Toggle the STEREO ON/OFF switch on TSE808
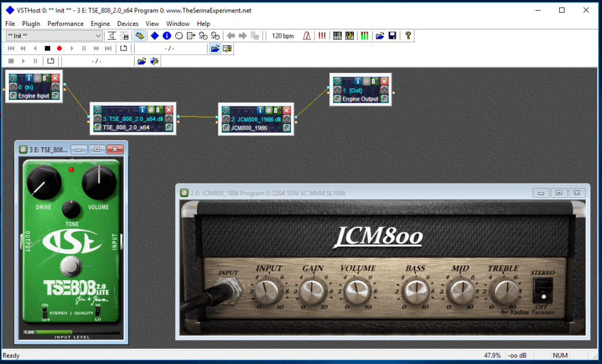The width and height of the screenshot is (602, 364). [45, 313]
